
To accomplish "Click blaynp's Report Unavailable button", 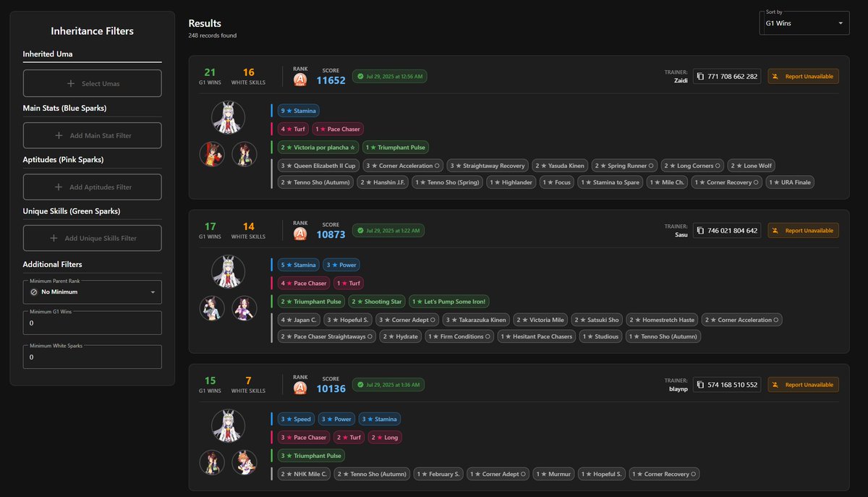I will (804, 385).
